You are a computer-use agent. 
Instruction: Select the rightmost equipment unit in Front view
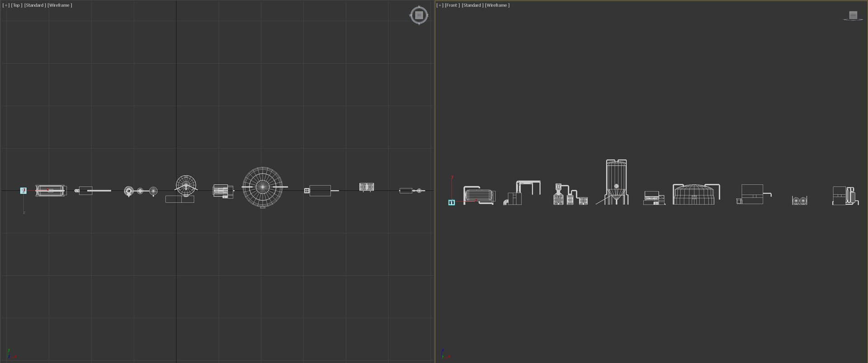click(845, 196)
